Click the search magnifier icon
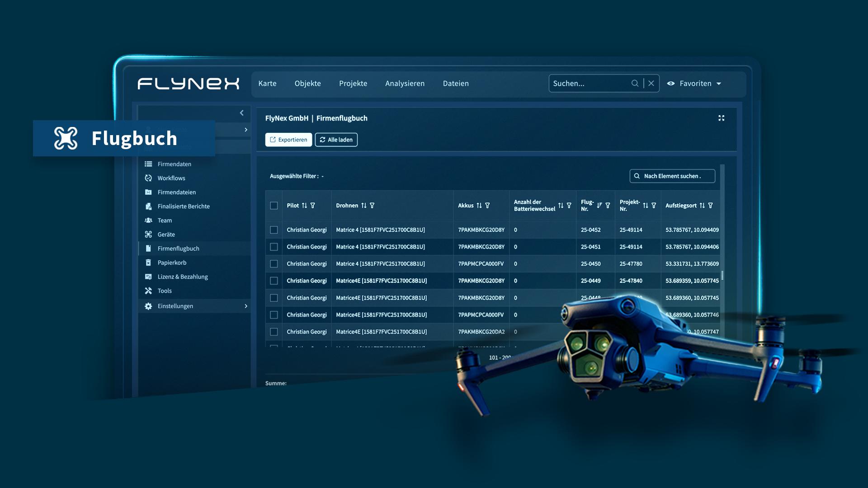 (x=635, y=83)
